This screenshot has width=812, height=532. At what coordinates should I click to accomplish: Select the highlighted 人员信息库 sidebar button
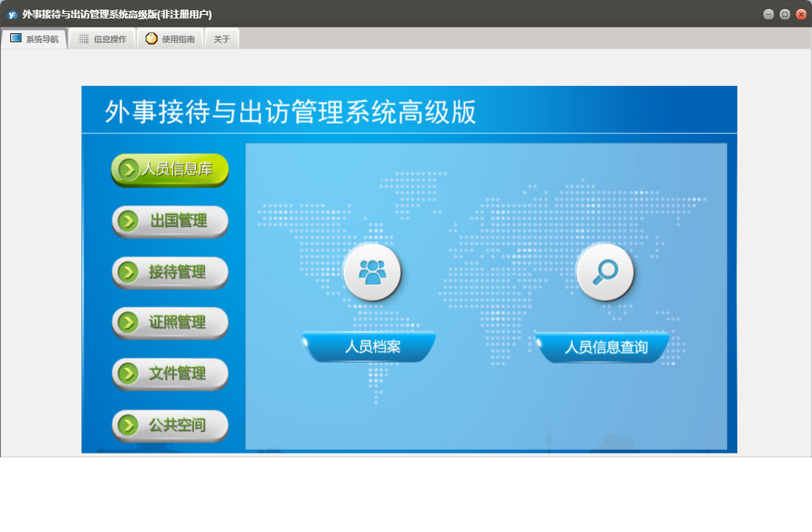tap(169, 169)
